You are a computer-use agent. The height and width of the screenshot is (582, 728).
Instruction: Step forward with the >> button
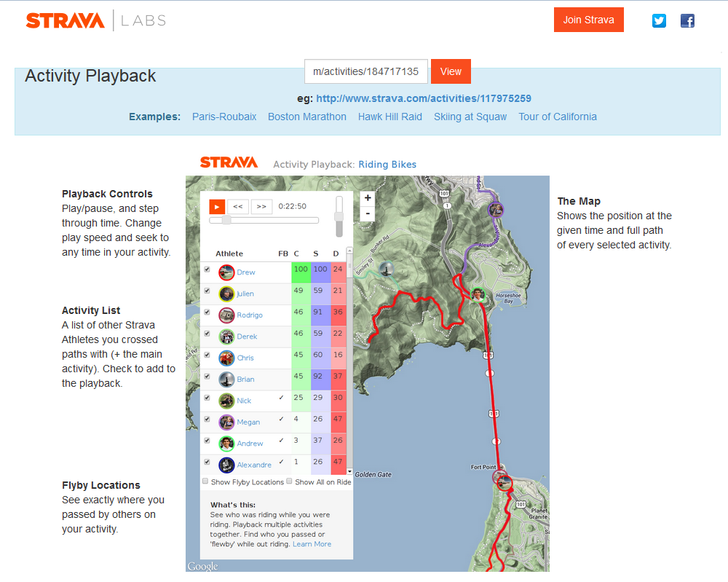[261, 207]
